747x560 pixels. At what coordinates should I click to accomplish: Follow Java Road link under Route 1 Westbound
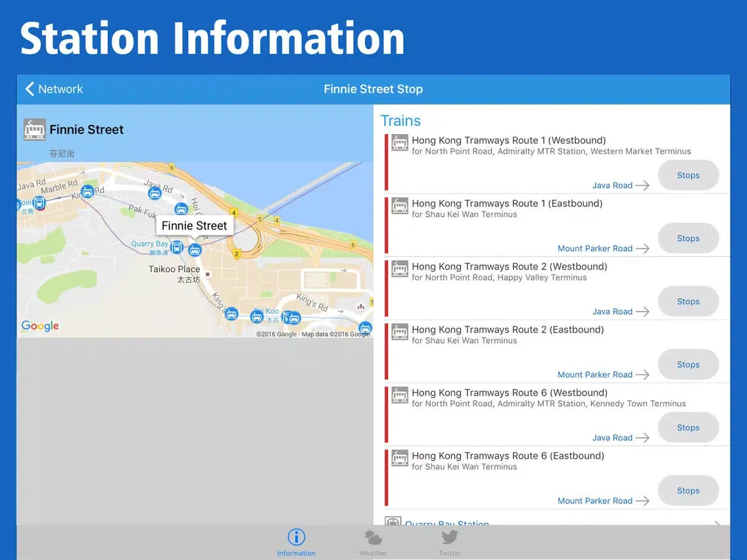pos(612,185)
